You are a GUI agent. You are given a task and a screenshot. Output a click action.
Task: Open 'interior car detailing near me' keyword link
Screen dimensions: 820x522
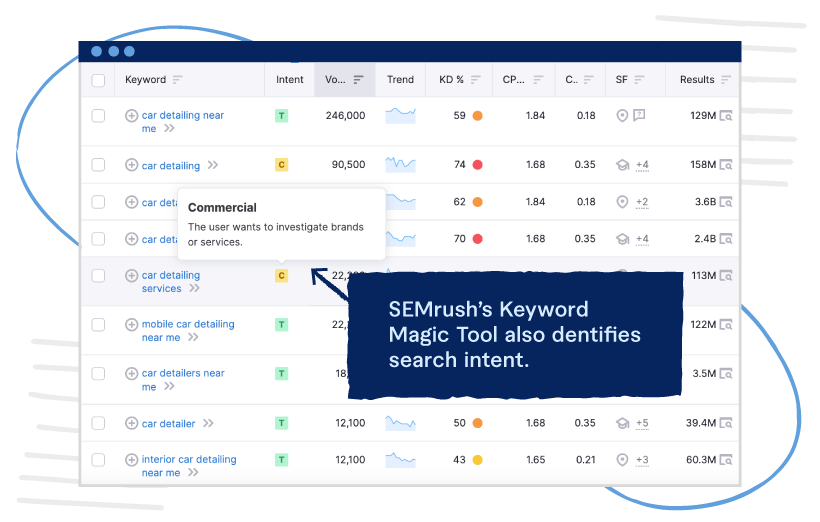(189, 466)
